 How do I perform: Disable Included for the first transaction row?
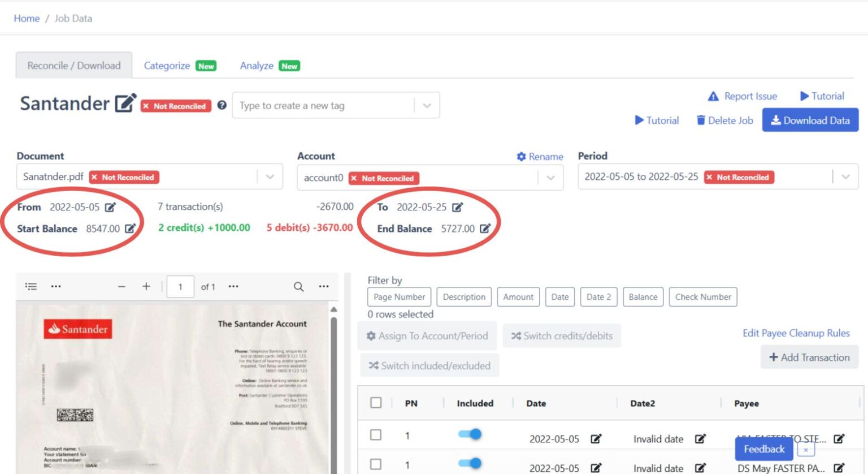[x=468, y=434]
